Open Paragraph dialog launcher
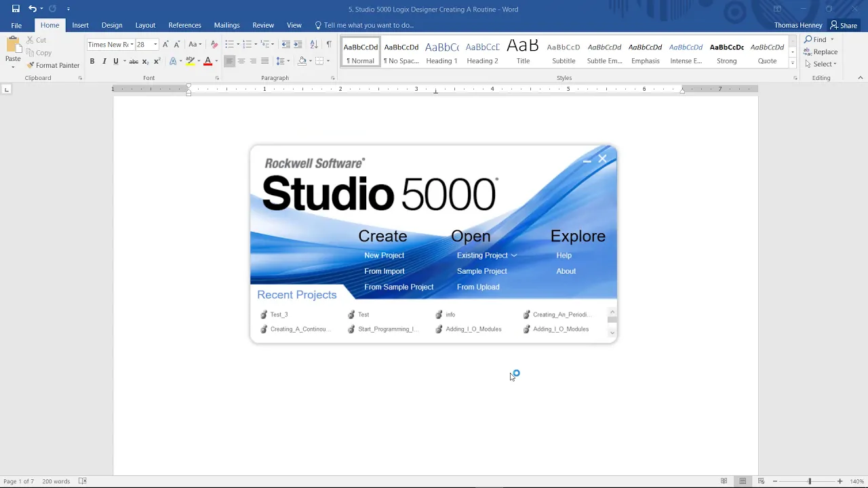 coord(333,78)
